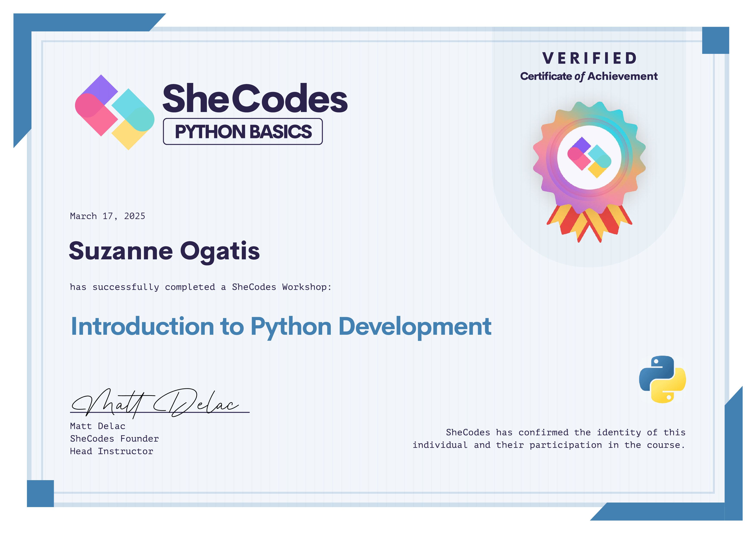Click the SheCodes Founder text line
This screenshot has height=534, width=756.
click(114, 439)
